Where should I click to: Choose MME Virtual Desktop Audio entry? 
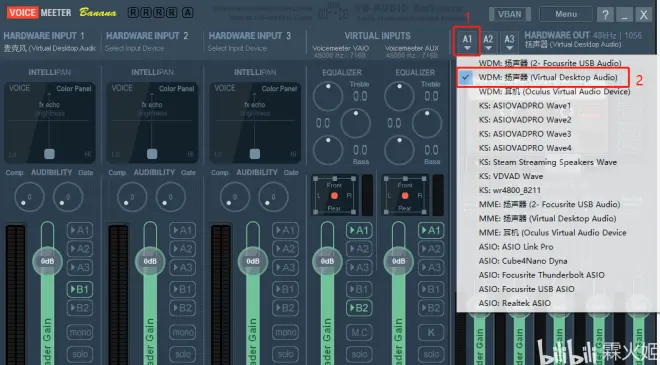[x=547, y=218]
